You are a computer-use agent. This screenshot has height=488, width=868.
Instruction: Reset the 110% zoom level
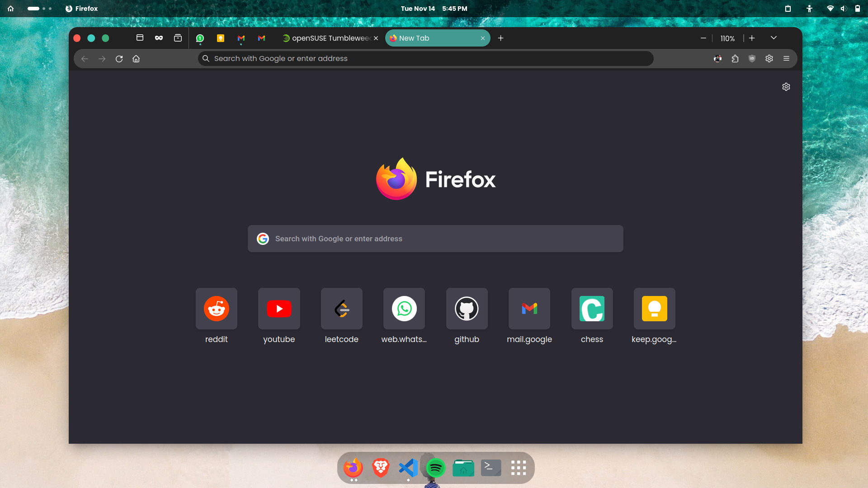[727, 39]
